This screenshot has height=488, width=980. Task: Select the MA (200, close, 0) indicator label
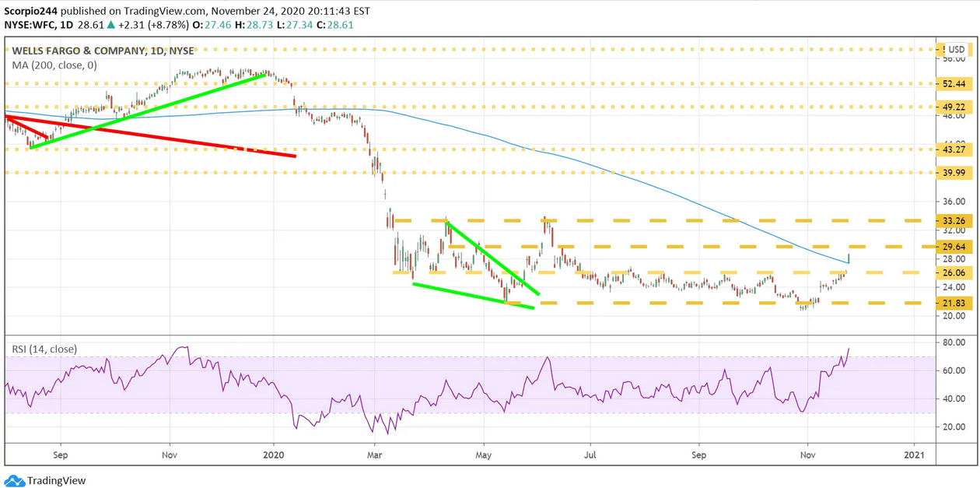(54, 65)
